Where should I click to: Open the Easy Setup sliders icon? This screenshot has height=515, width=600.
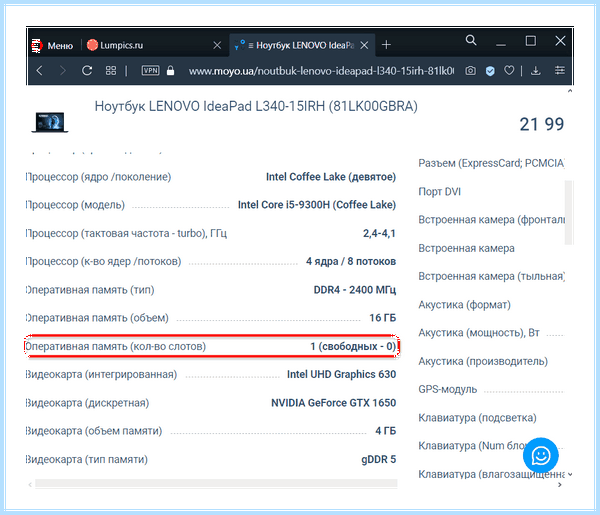[560, 70]
